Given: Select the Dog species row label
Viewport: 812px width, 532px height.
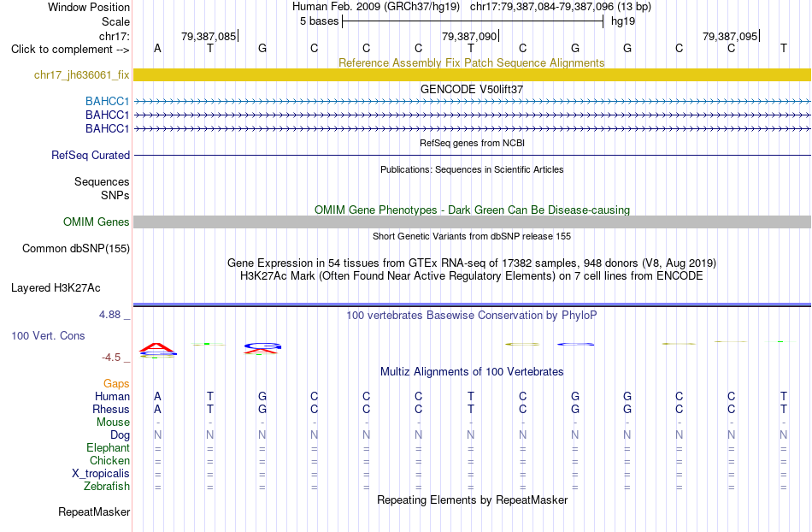Looking at the screenshot, I should [120, 435].
